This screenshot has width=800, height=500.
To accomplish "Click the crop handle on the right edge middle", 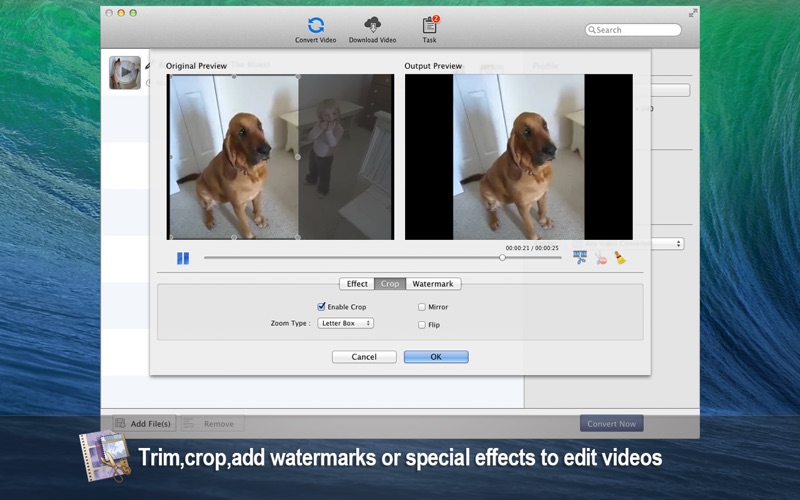I will pos(298,157).
